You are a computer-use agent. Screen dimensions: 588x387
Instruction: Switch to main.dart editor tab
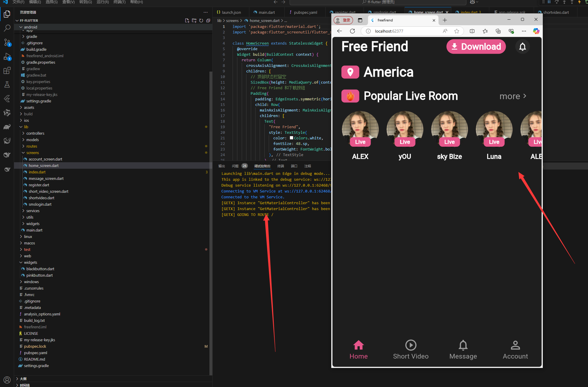(266, 12)
